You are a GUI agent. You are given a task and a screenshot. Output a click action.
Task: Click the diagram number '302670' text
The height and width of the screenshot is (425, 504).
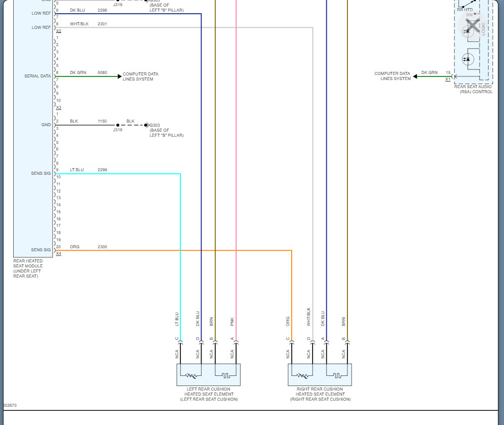click(10, 405)
